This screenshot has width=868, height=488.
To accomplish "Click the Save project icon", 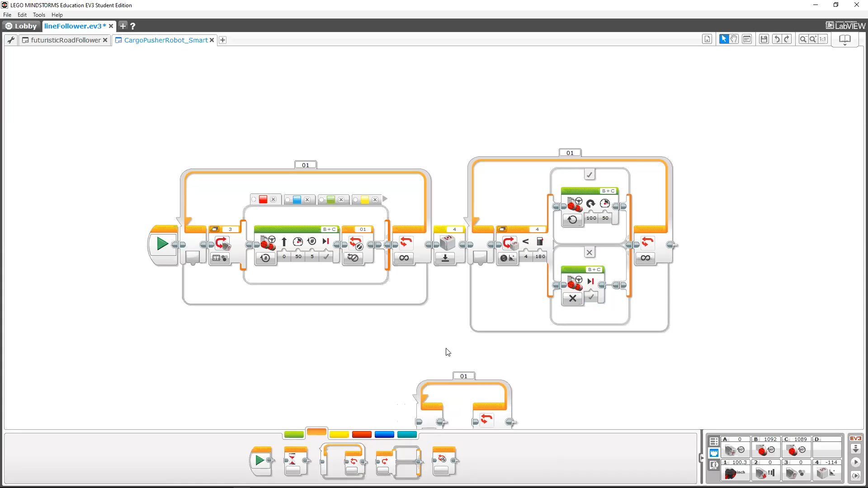I will (x=764, y=39).
